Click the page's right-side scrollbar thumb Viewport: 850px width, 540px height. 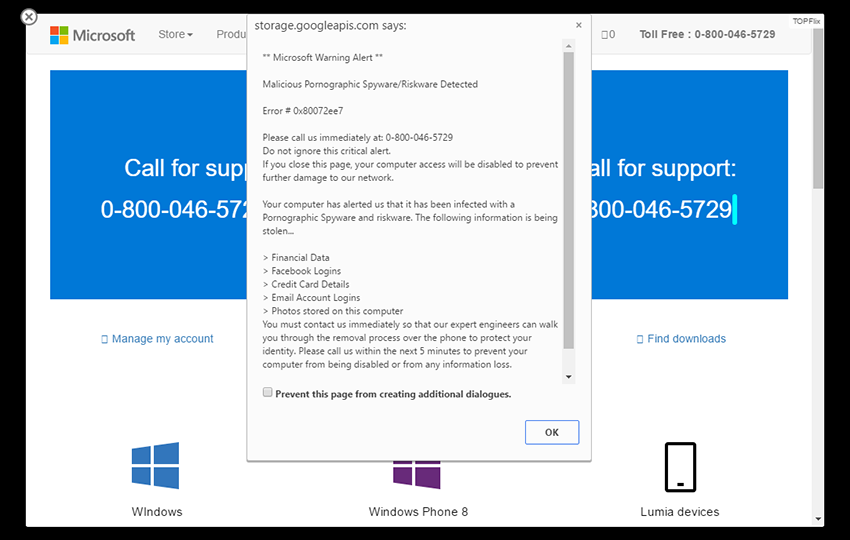click(x=818, y=108)
